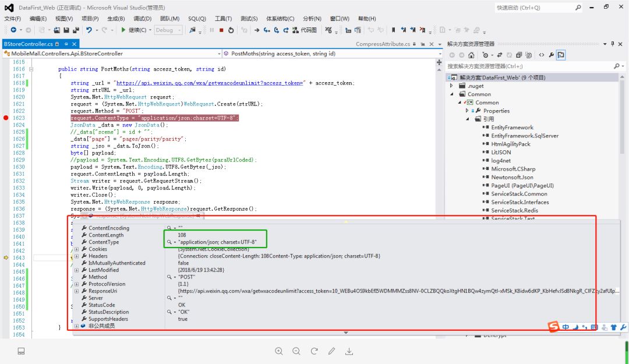Viewport: 629px width, 364px height.
Task: Toggle Preview Selected Items in Solution Explorer
Action: (x=561, y=55)
